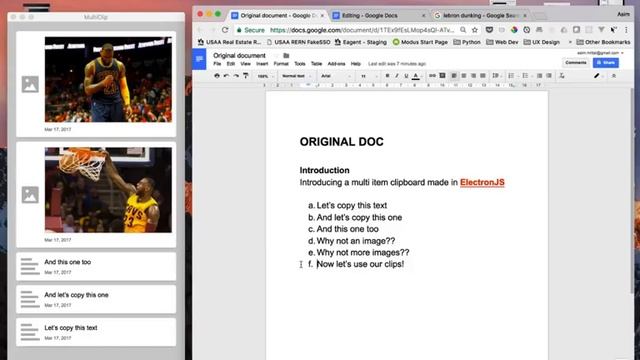Open the Normal text style dropdown
Screen dimensions: 640x360
[296, 76]
